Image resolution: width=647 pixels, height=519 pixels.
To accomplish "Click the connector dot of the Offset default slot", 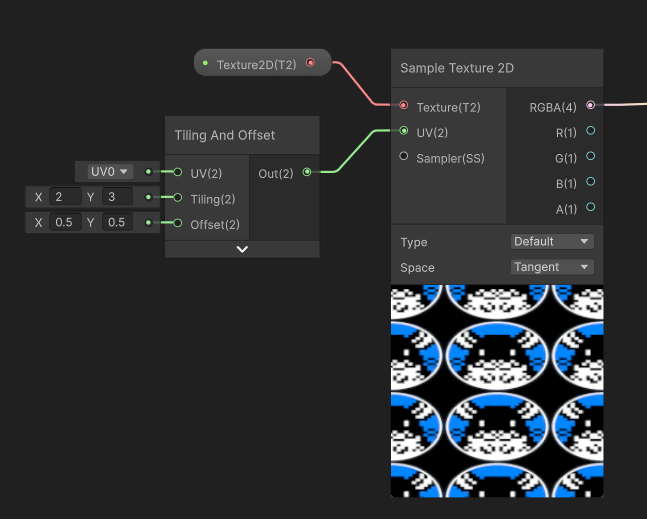I will [148, 223].
